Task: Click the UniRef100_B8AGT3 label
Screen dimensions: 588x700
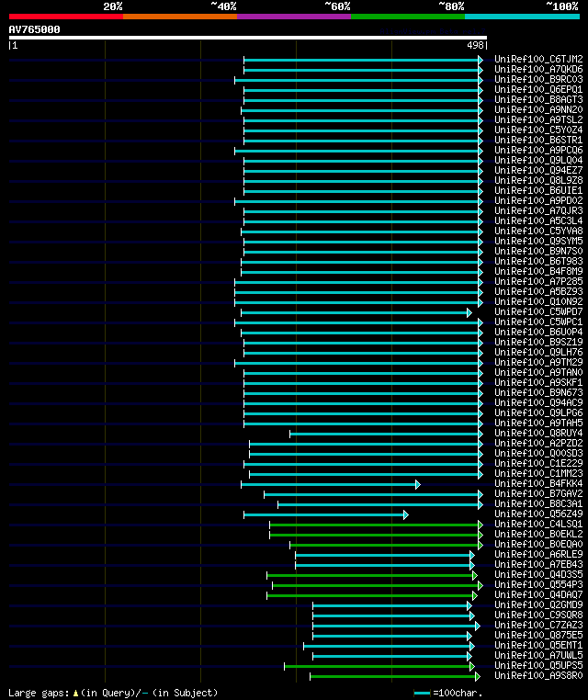Action: pyautogui.click(x=538, y=99)
